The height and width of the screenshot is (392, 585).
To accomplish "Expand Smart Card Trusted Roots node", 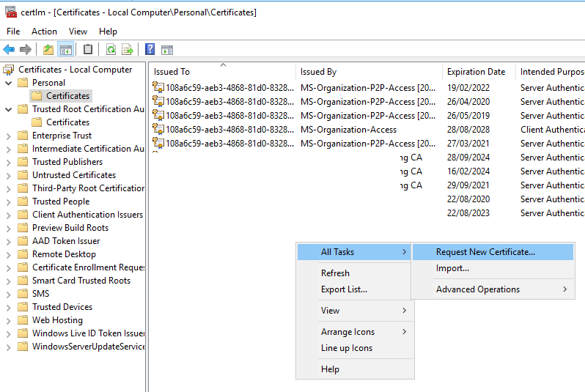I will pyautogui.click(x=8, y=281).
